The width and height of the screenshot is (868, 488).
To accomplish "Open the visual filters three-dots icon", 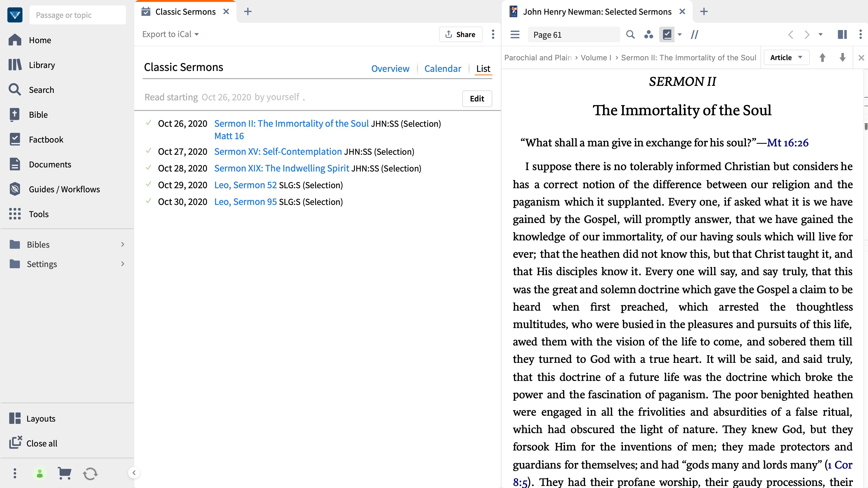I will [648, 34].
